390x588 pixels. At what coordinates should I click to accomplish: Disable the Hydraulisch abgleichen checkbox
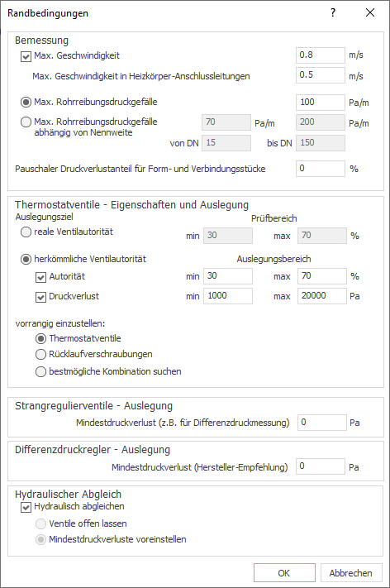pyautogui.click(x=26, y=508)
